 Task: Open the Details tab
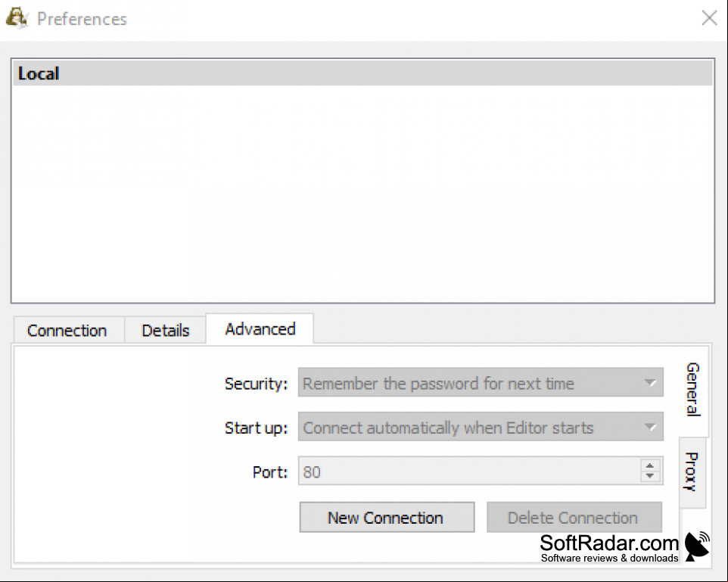(x=165, y=330)
